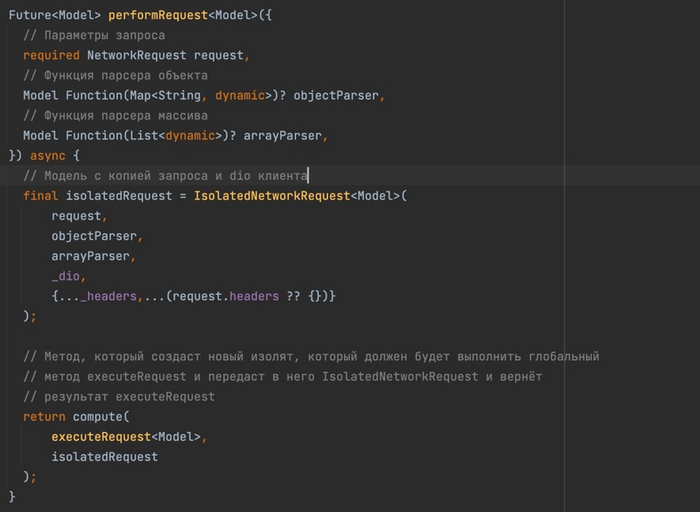Click the isolatedRequest argument inside compute
Screen dimensions: 700x512
click(x=105, y=456)
